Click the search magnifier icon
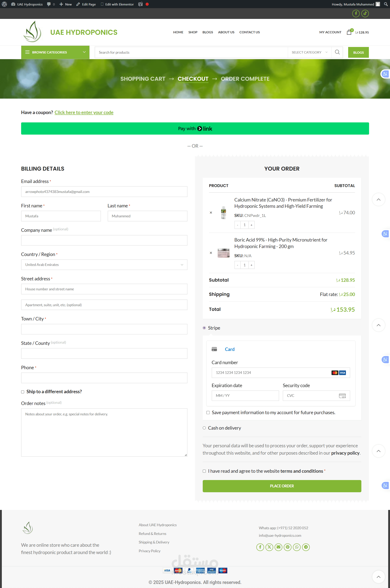The width and height of the screenshot is (390, 588). 337,52
